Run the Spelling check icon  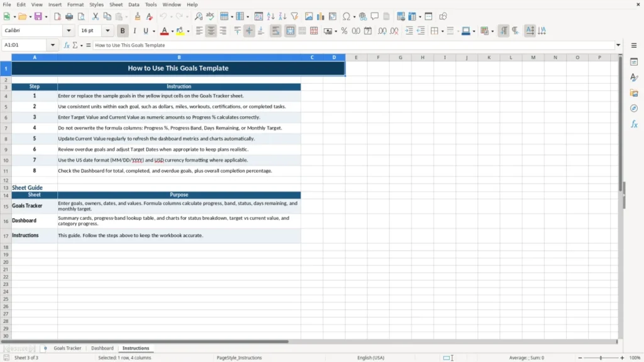pos(210,16)
